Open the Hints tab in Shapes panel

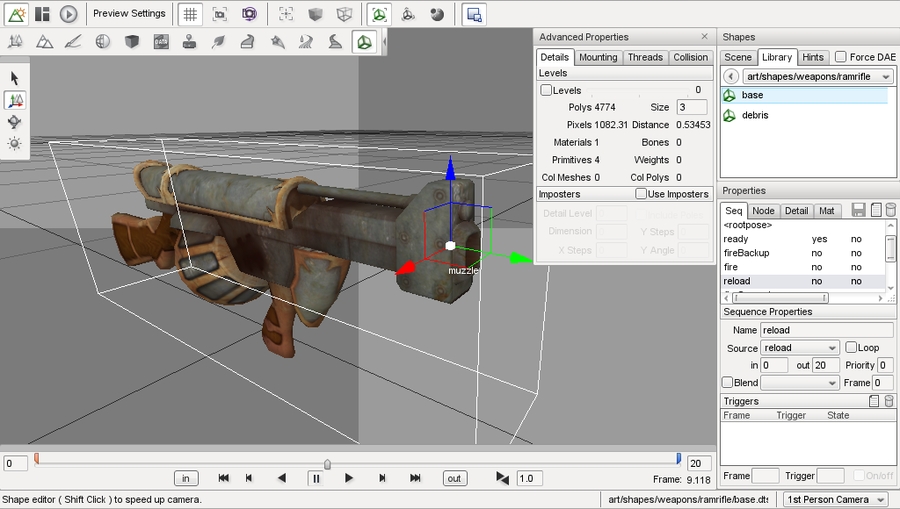tap(813, 57)
